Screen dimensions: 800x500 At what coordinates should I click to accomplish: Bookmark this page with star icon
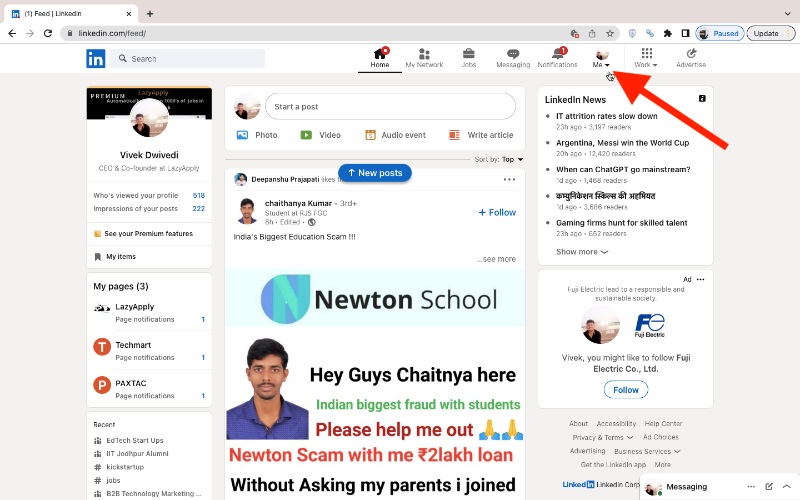[610, 34]
